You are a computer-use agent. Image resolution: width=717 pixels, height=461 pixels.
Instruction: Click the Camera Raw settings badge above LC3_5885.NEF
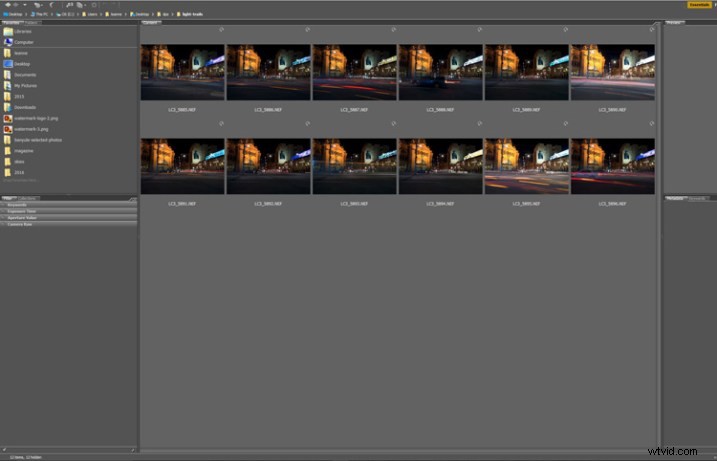click(x=221, y=29)
